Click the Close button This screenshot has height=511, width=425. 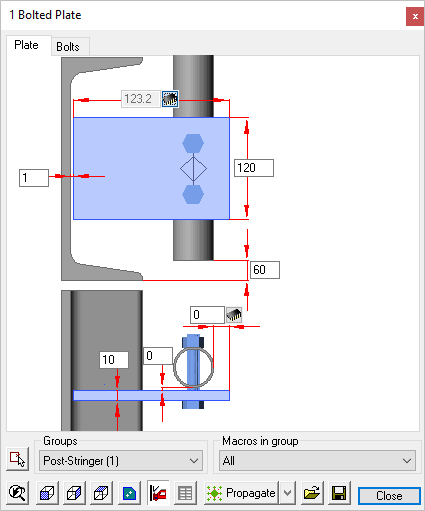(x=389, y=496)
